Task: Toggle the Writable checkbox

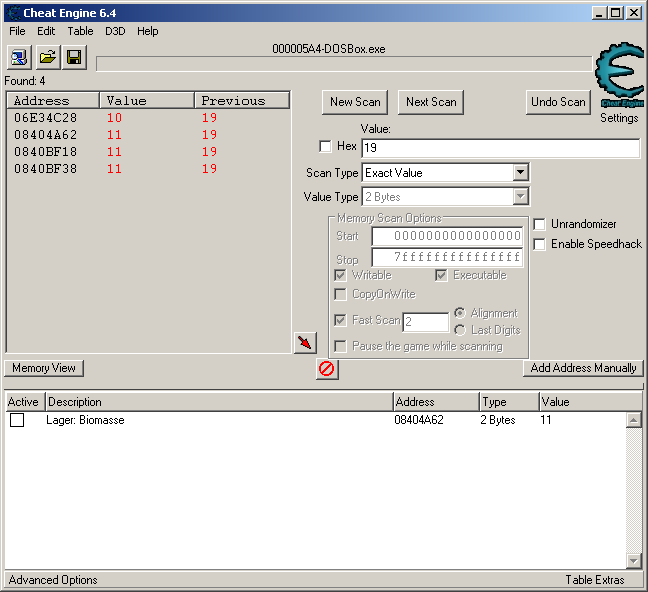Action: coord(340,275)
